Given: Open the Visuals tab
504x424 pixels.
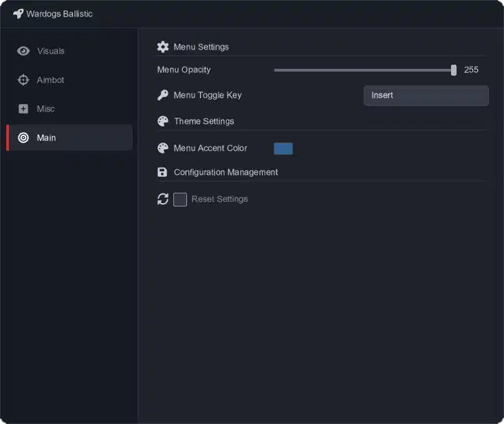Looking at the screenshot, I should [x=69, y=51].
